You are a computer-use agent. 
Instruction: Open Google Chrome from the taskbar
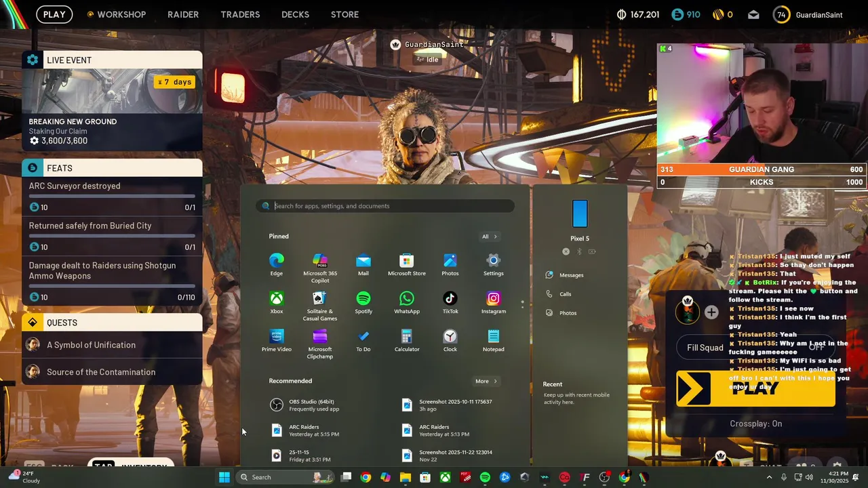click(x=366, y=477)
